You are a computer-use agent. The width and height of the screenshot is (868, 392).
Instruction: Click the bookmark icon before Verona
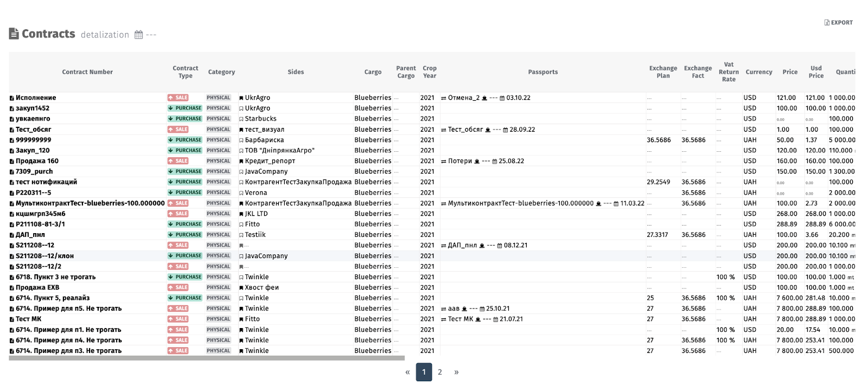pyautogui.click(x=241, y=193)
